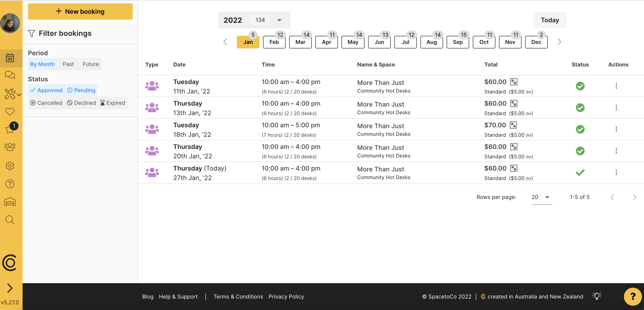Enable the Cancelled status filter
Screen dimensions: 644x310
click(x=46, y=103)
